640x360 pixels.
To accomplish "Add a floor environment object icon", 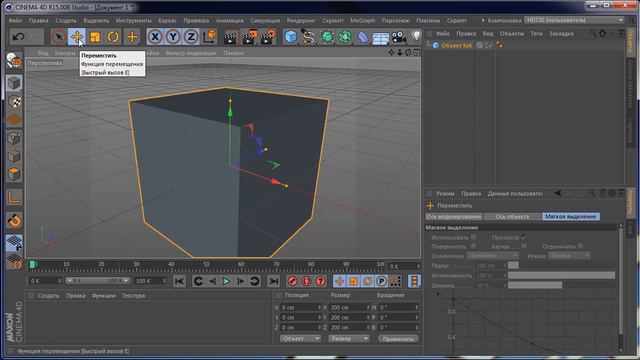I will (x=381, y=38).
